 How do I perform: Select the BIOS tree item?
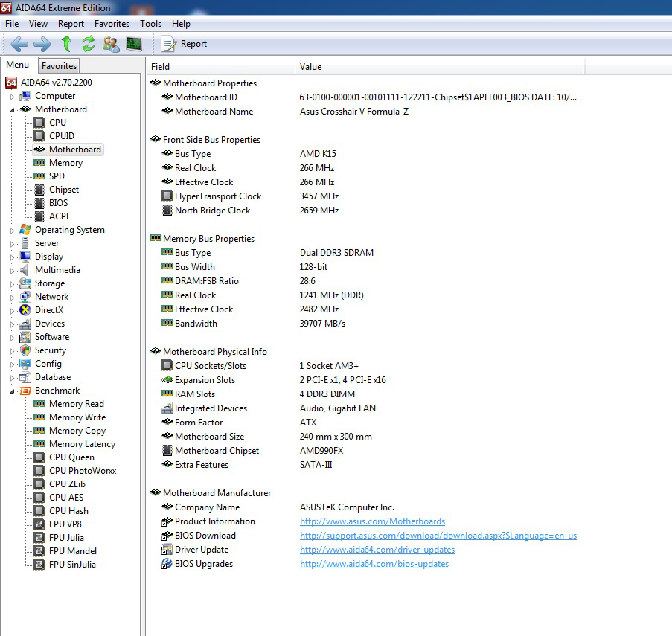58,202
